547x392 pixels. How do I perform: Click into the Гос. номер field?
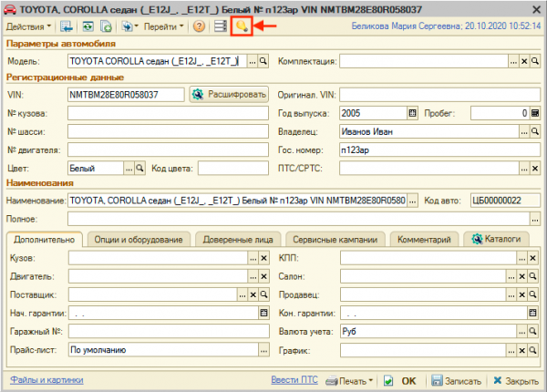pos(439,150)
